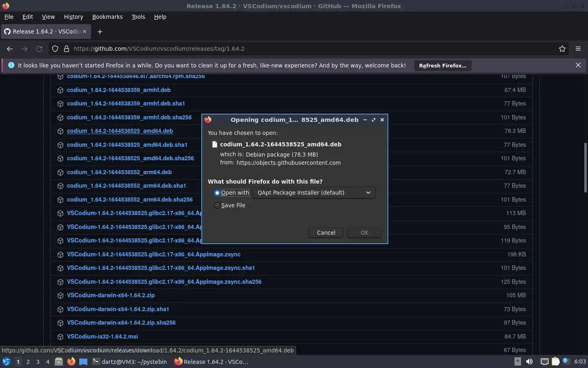
Task: Click the 6:03 clock in the tray
Action: [580, 361]
